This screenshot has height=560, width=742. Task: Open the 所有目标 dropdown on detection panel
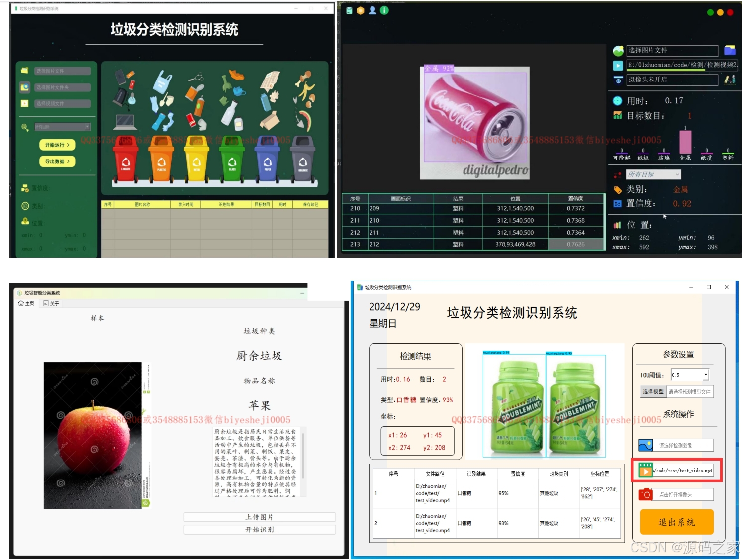click(653, 174)
